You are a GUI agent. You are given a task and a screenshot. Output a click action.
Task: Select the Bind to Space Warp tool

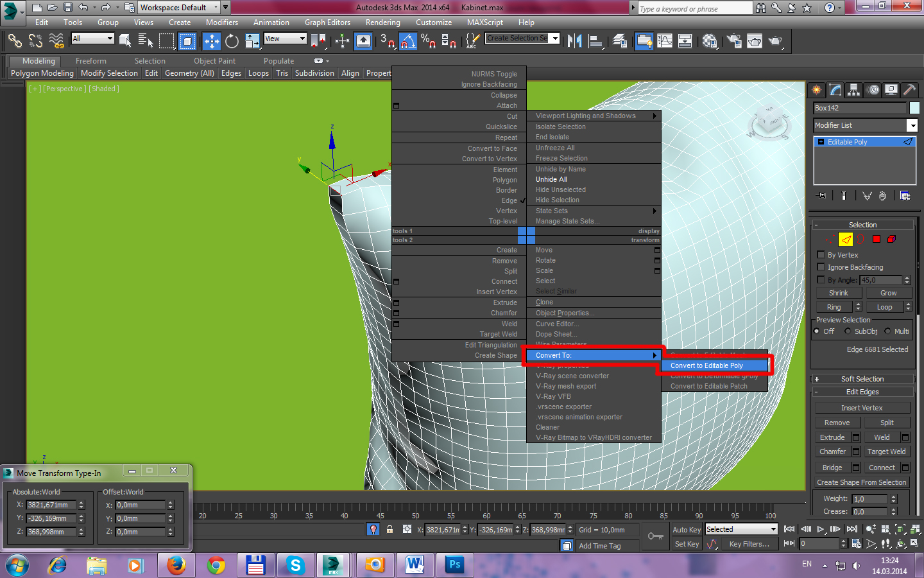coord(56,41)
